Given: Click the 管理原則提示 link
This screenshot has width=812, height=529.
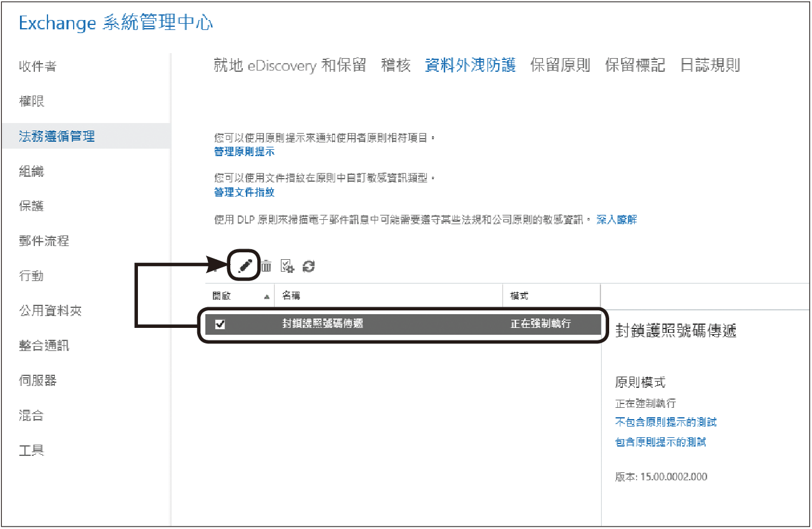Looking at the screenshot, I should pos(244,152).
